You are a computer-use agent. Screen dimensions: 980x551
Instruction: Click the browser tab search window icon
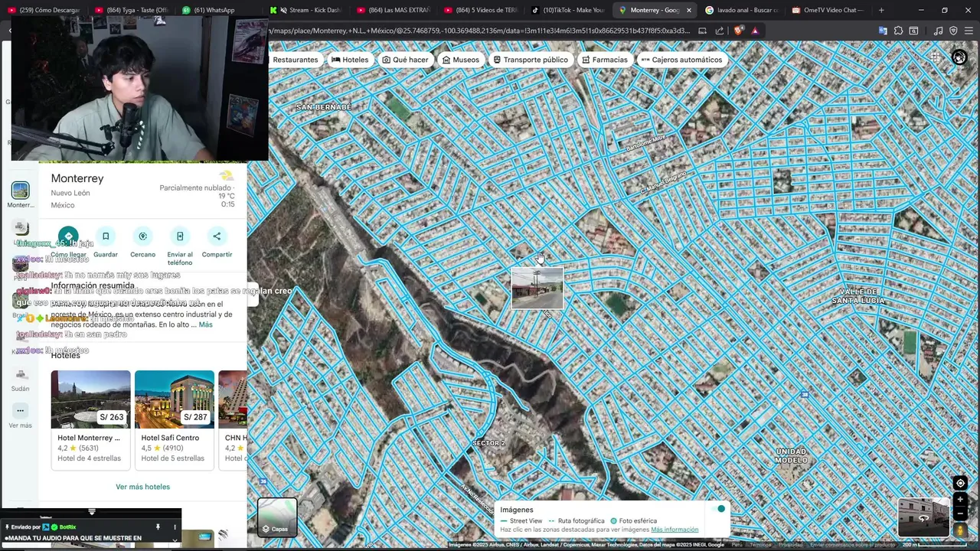[913, 31]
